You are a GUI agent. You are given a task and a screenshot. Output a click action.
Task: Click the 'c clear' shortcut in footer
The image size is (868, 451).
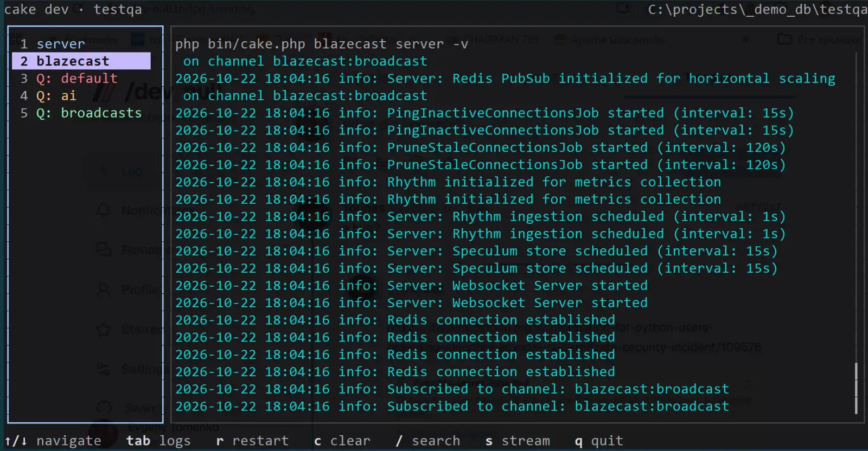(x=342, y=441)
